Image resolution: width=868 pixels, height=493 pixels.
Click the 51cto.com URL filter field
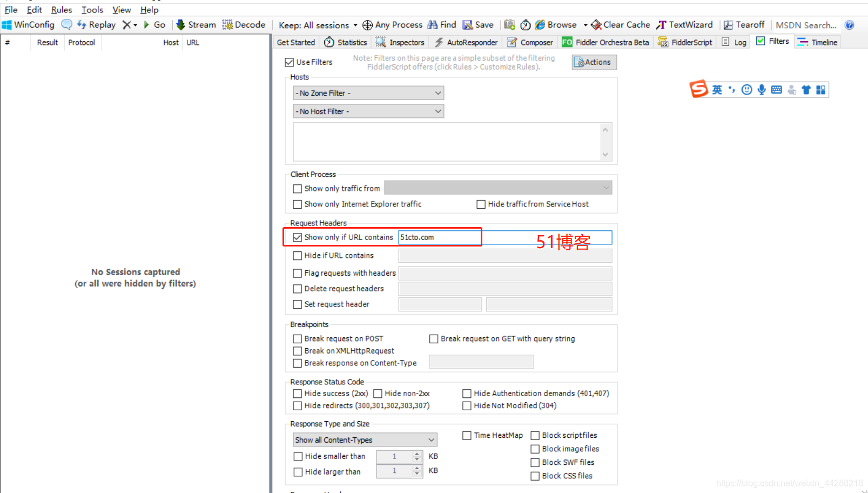tap(505, 237)
